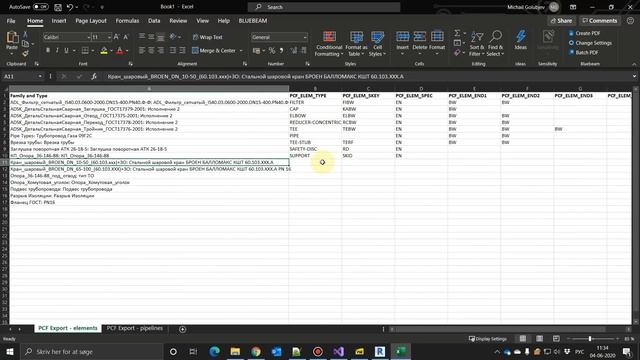The width and height of the screenshot is (640, 360).
Task: Expand the formula bar chevron
Action: (x=634, y=76)
